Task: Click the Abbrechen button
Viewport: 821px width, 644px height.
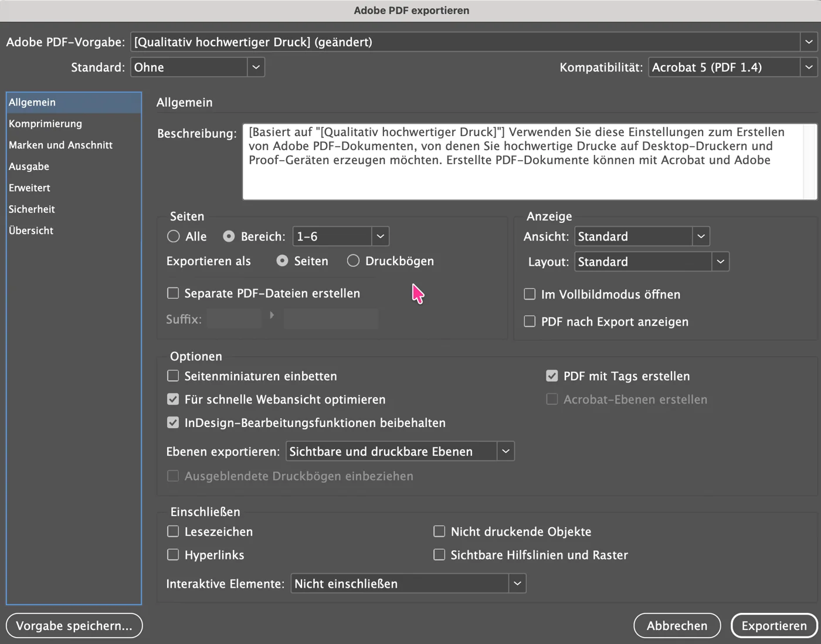Action: [677, 626]
